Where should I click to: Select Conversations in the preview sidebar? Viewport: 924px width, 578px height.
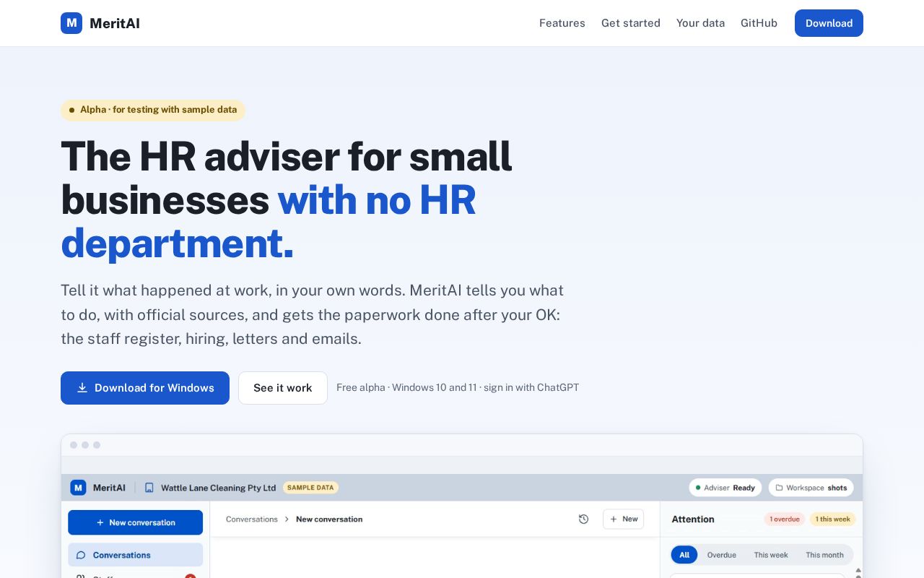click(x=135, y=555)
